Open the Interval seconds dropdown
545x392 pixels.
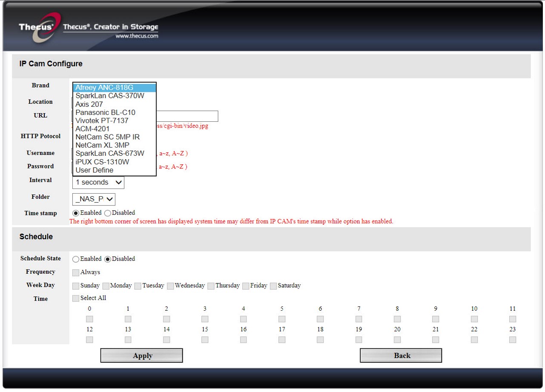[x=98, y=183]
